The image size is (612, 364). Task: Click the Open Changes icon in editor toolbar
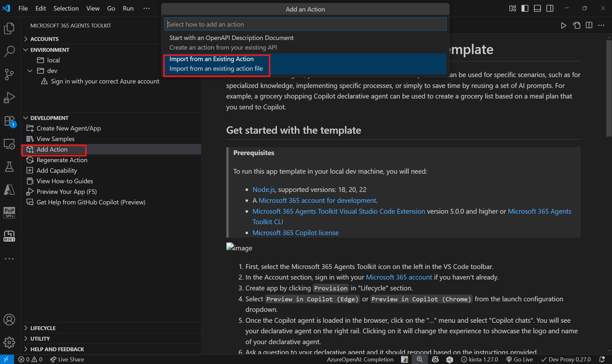576,25
